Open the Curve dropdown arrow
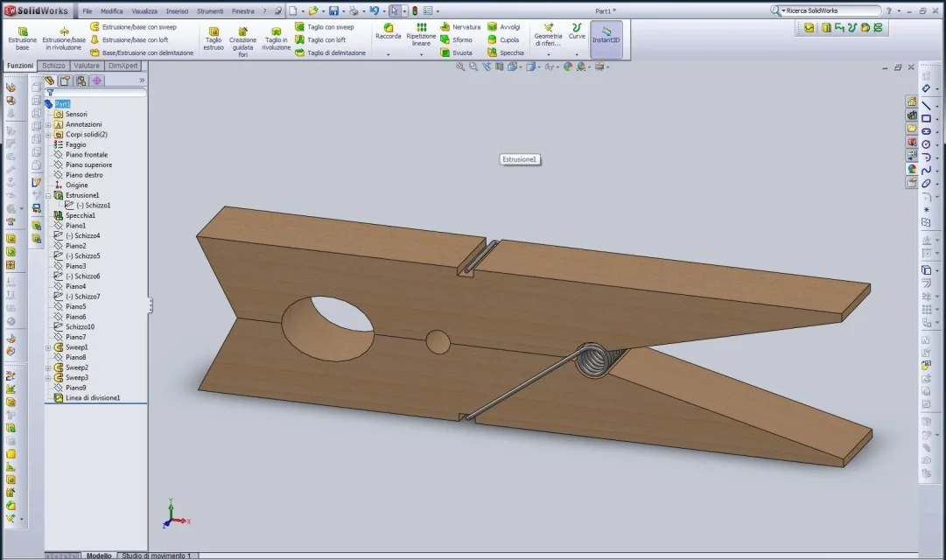Screen dimensions: 946x560 pyautogui.click(x=577, y=54)
